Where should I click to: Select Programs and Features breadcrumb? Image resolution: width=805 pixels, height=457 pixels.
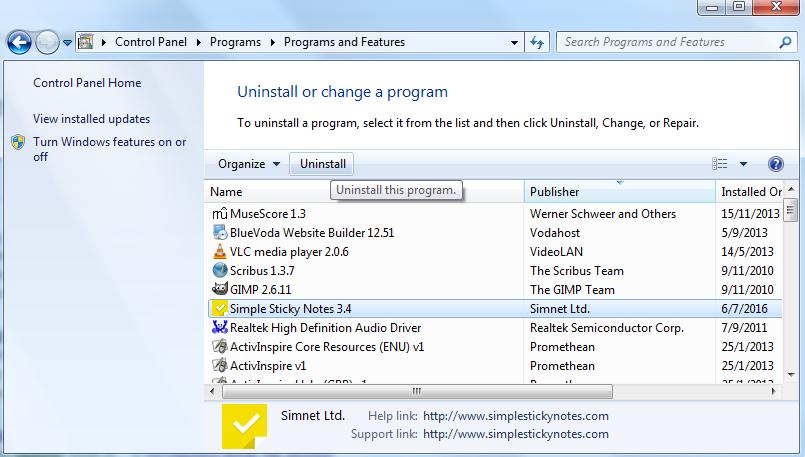pos(344,42)
